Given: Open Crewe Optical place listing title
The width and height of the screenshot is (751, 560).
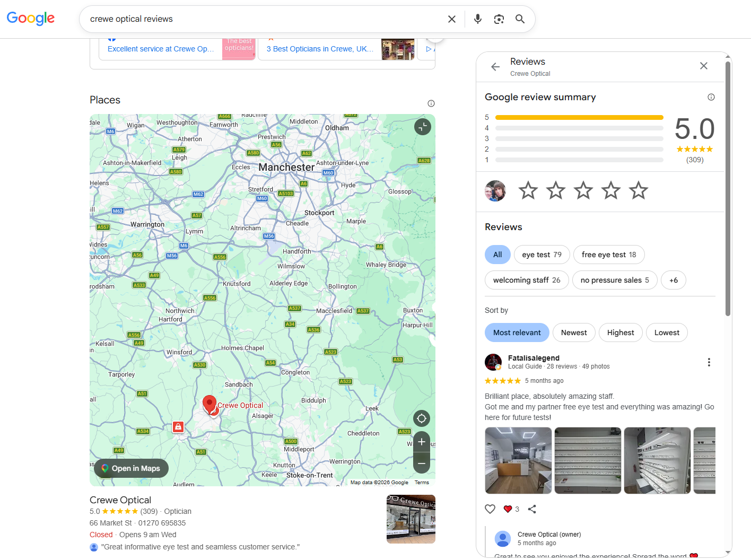Looking at the screenshot, I should (x=120, y=500).
